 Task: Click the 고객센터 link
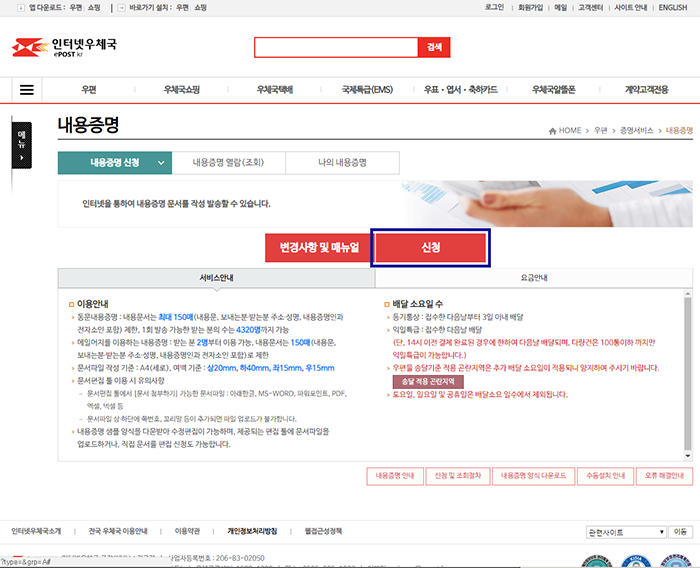pyautogui.click(x=591, y=8)
